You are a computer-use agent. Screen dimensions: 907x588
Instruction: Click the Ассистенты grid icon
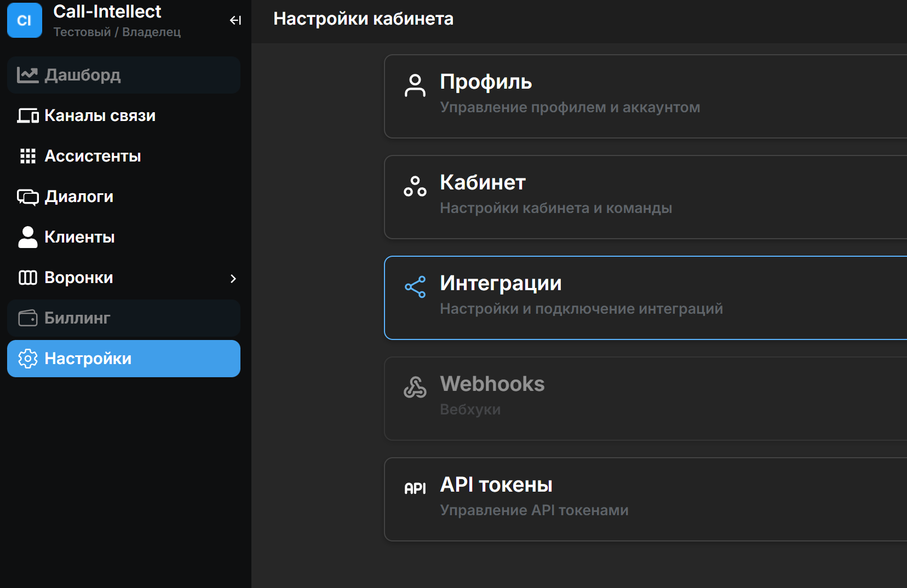click(x=27, y=156)
